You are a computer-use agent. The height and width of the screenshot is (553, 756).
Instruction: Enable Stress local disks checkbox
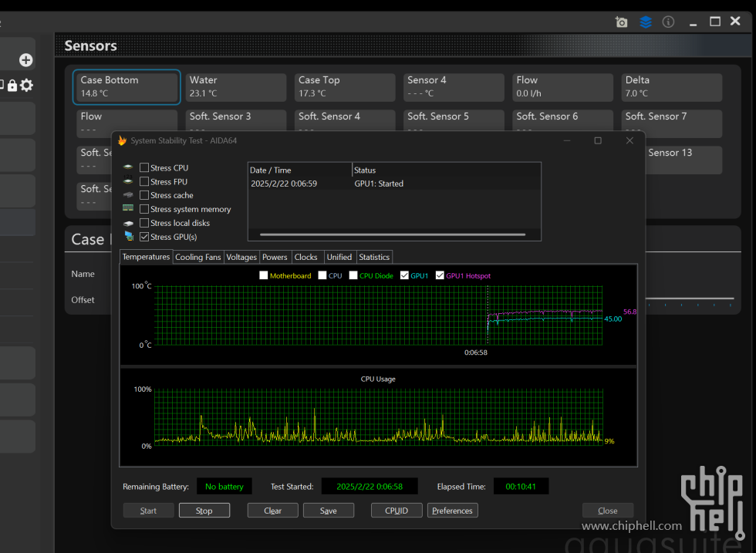tap(144, 223)
